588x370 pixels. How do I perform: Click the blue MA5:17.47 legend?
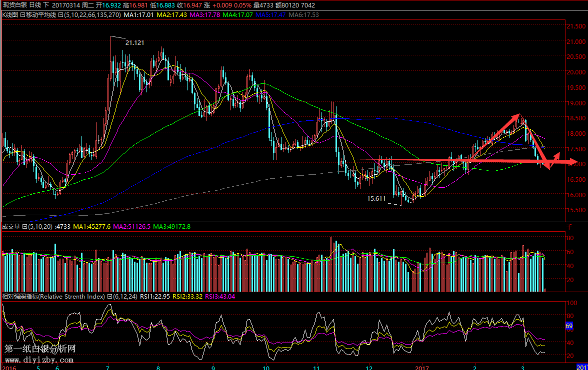coord(270,15)
